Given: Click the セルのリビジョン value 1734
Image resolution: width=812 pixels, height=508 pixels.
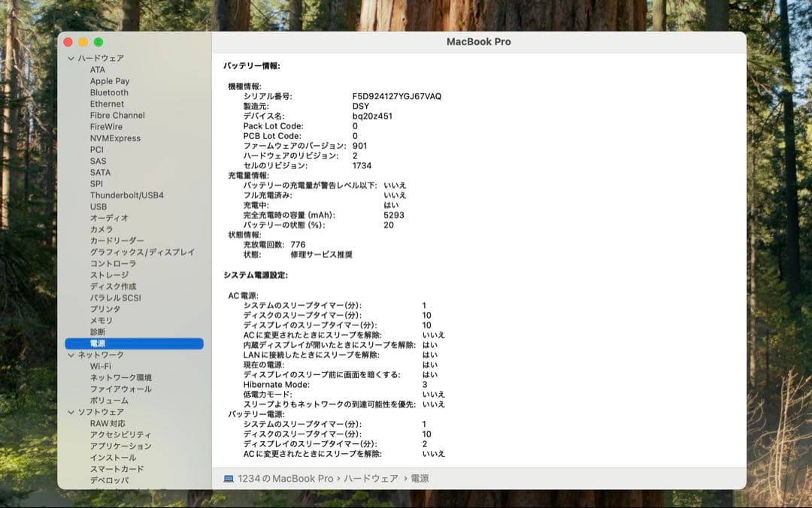Looking at the screenshot, I should tap(362, 166).
